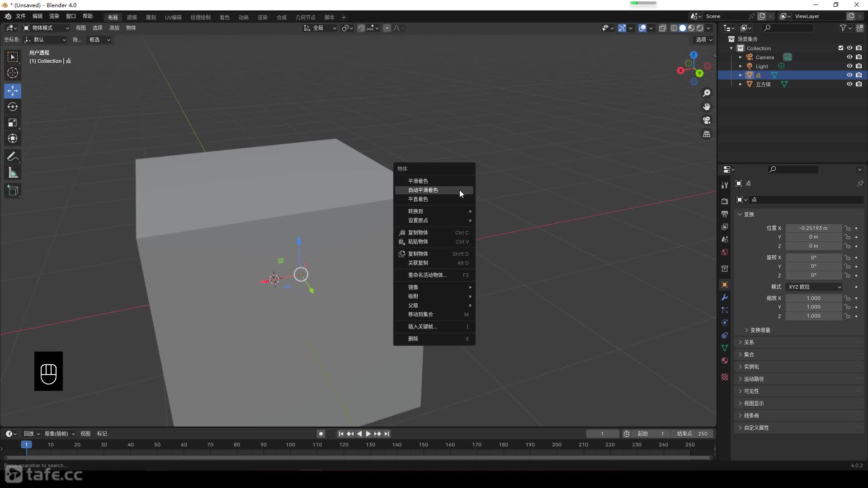Toggle visibility of Light object

849,66
